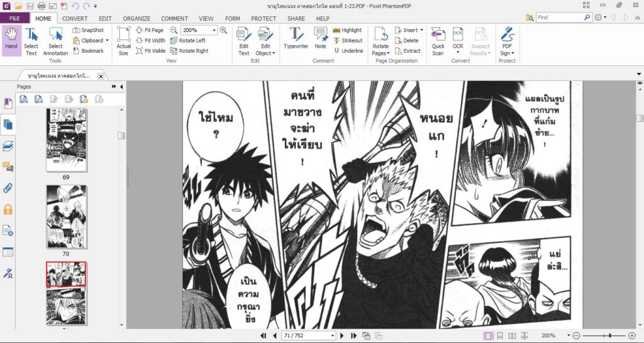Click the zoom in plus beside slider
Screen dimensions: 644x343
pos(632,335)
